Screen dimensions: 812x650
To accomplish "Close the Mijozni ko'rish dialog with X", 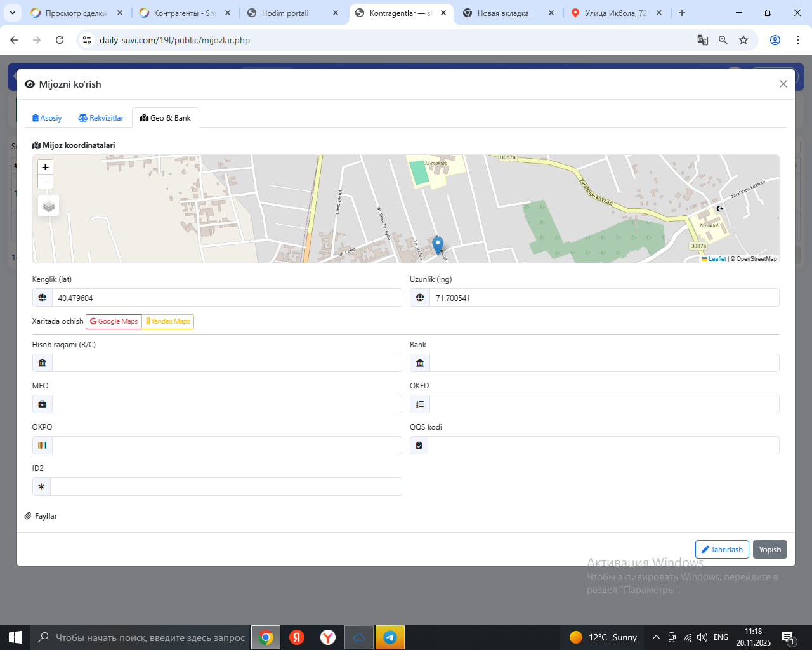I will click(x=783, y=84).
